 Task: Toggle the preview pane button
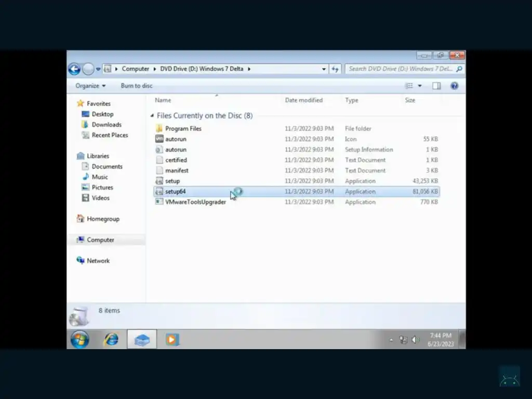436,86
